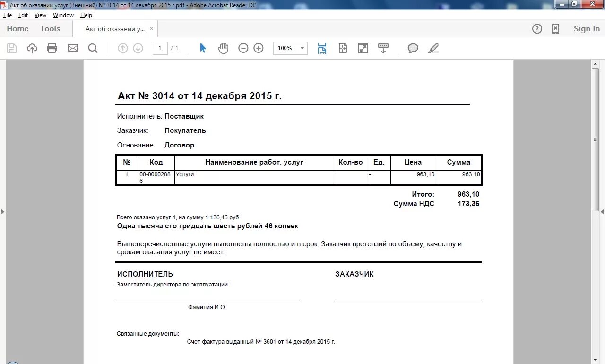Screen dimensions: 605x364
Task: Open mobile link icon near Sign In
Action: (x=556, y=29)
